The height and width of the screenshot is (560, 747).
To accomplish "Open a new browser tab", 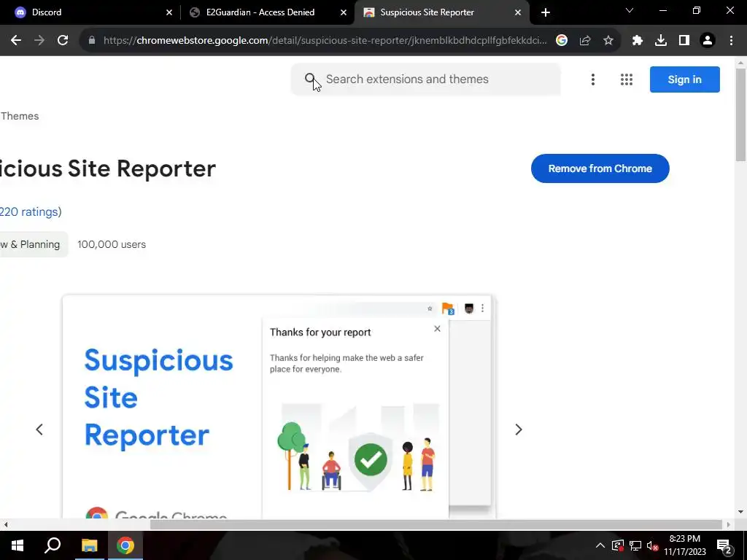I will [546, 12].
